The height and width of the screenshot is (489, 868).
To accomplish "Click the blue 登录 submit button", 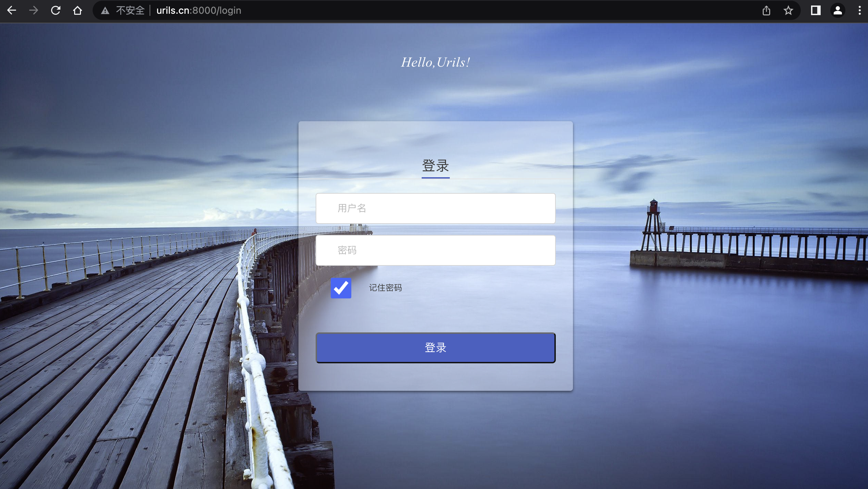I will point(435,348).
